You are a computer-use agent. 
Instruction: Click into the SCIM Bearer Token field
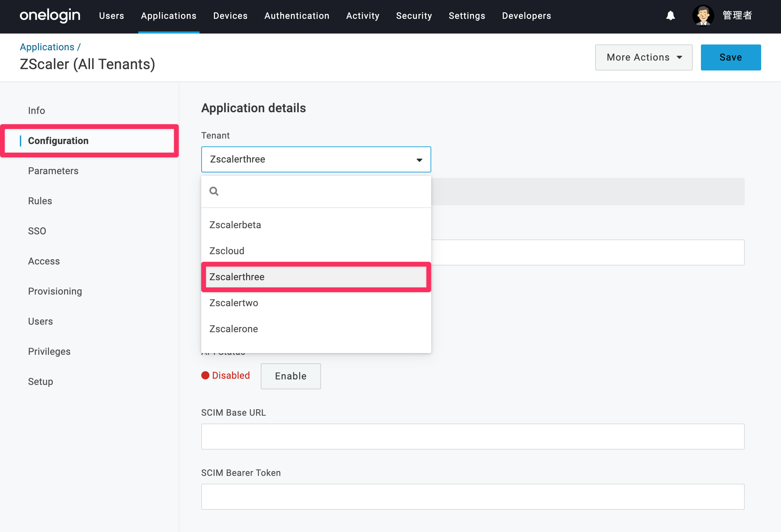click(x=473, y=497)
